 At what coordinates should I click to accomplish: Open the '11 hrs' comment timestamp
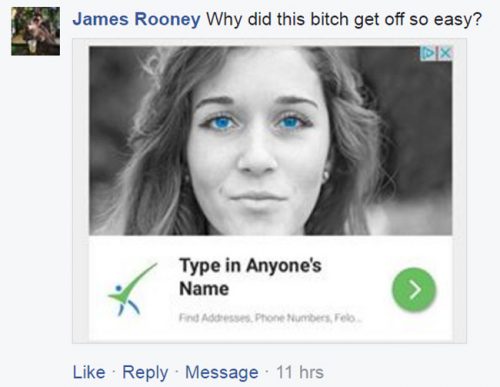[x=300, y=372]
